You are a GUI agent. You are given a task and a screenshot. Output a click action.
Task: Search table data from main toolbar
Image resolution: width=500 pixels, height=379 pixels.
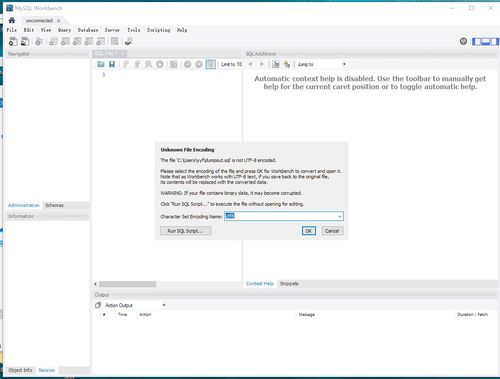[x=115, y=41]
